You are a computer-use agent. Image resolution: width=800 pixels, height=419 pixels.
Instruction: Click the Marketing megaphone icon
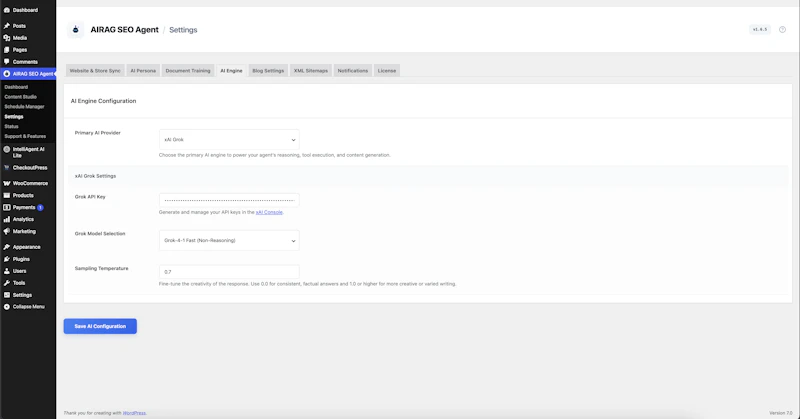tap(7, 231)
